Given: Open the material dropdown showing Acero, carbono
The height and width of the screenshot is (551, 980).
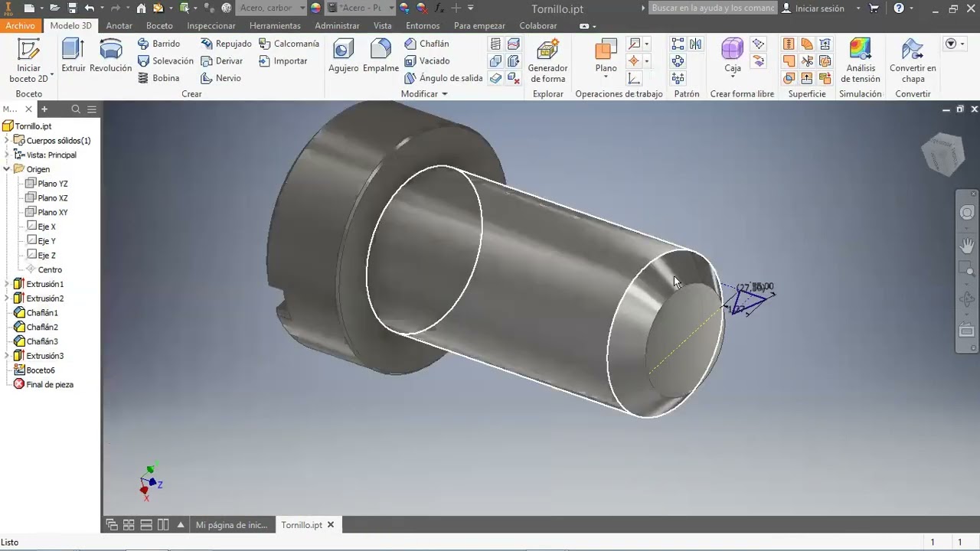Looking at the screenshot, I should coord(270,8).
